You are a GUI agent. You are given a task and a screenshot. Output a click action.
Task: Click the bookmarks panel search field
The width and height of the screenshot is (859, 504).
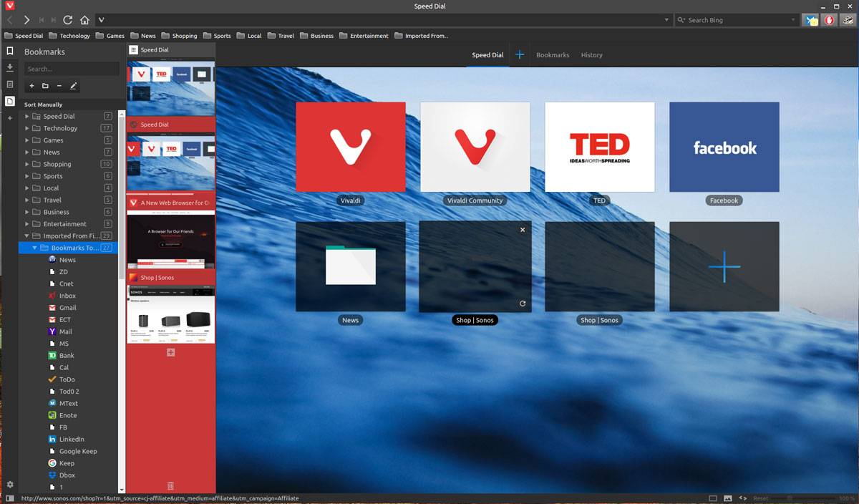pos(72,69)
